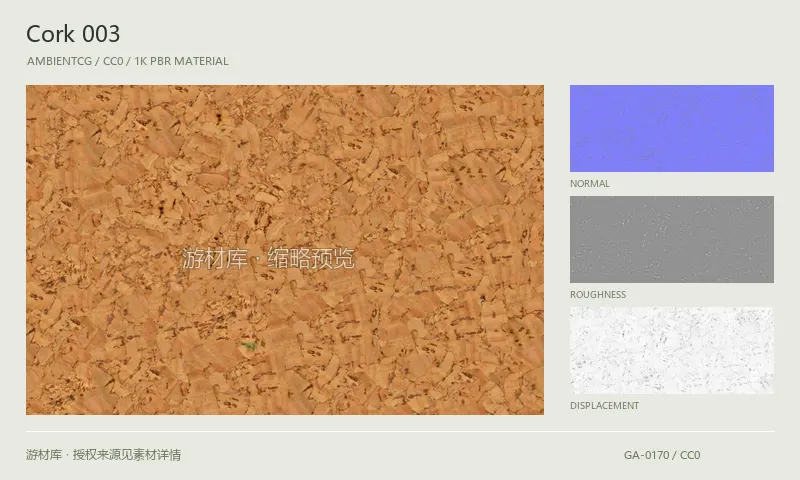Open the large cork color texture preview

tap(285, 249)
